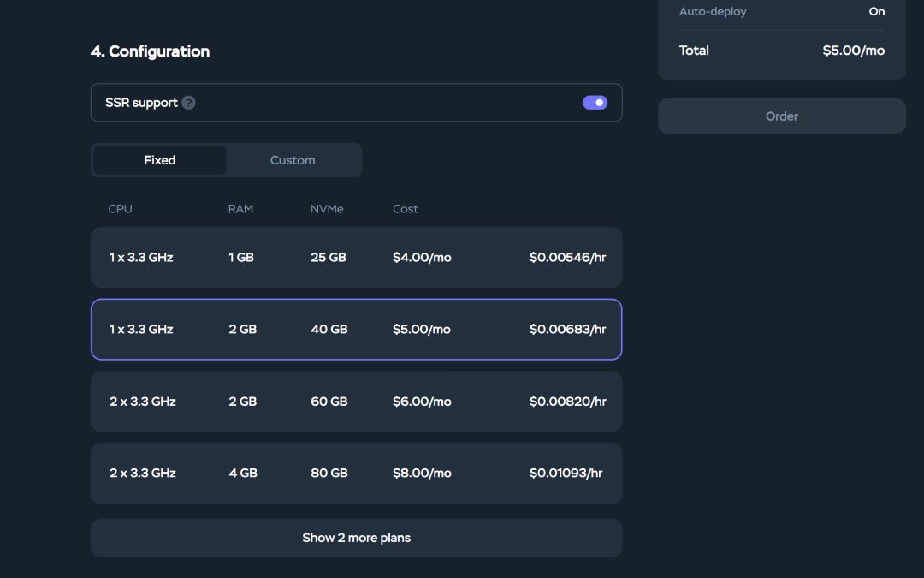Viewport: 924px width, 578px height.
Task: Choose the $6.00/mo plan with 60 GB NVMe
Action: point(357,402)
